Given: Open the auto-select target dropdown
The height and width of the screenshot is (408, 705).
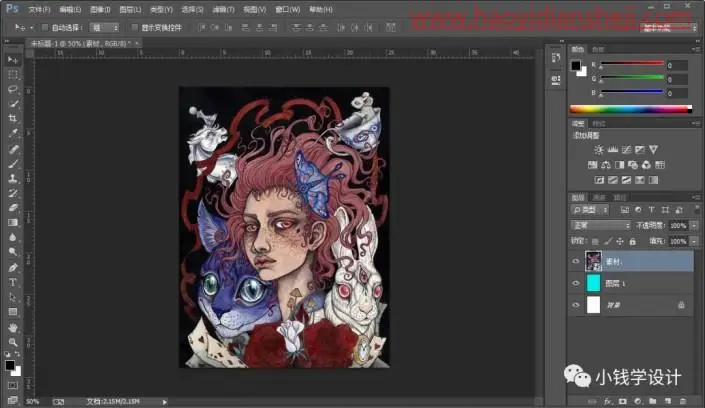Looking at the screenshot, I should coord(104,27).
